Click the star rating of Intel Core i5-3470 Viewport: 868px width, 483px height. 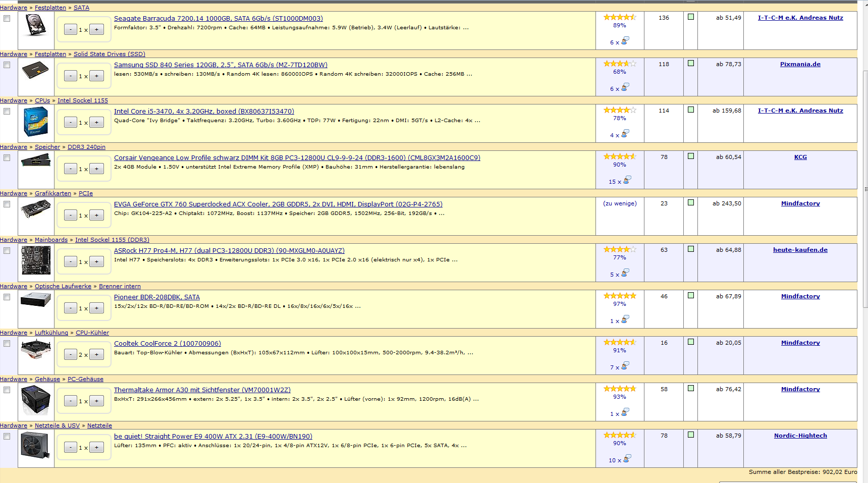[x=620, y=110]
